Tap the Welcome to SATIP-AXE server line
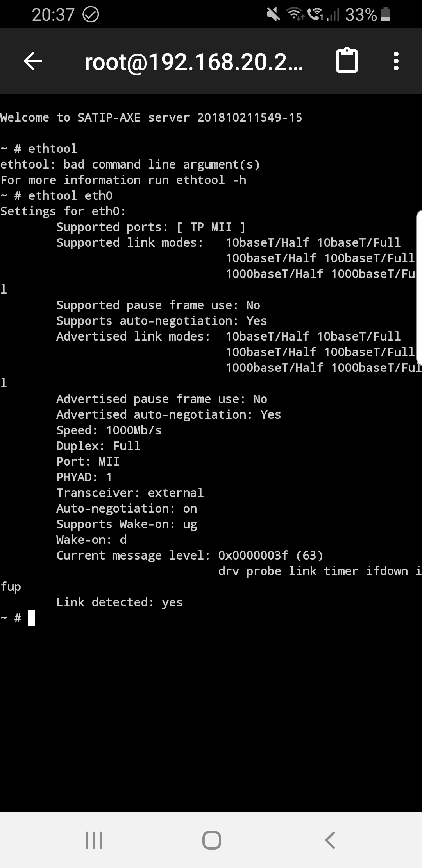 pos(151,117)
